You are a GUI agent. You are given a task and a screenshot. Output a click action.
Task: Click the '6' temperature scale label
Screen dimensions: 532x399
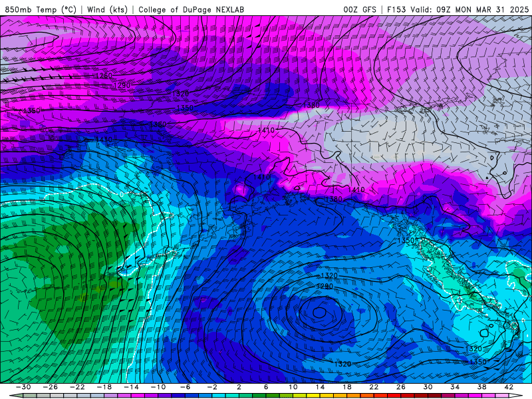[266, 387]
